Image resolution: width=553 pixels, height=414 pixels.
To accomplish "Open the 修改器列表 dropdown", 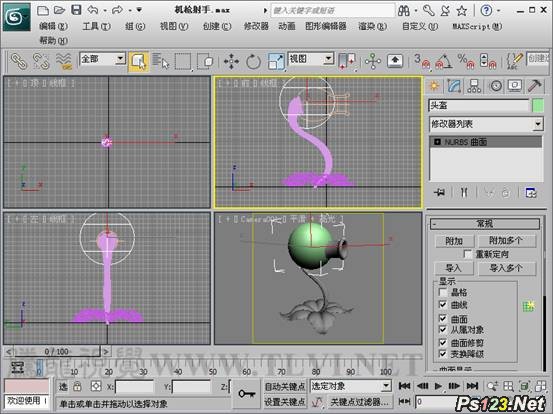I will tap(537, 124).
